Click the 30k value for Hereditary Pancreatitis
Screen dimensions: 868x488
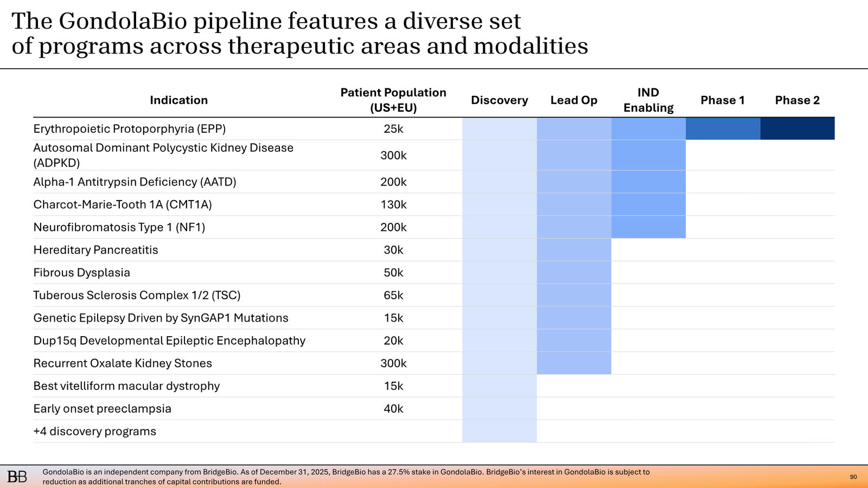pos(393,250)
